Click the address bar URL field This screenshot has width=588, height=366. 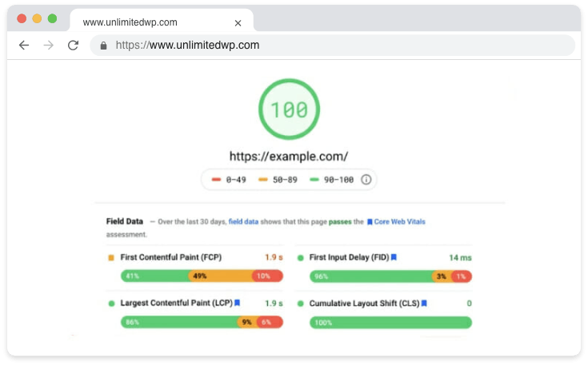[x=320, y=46]
